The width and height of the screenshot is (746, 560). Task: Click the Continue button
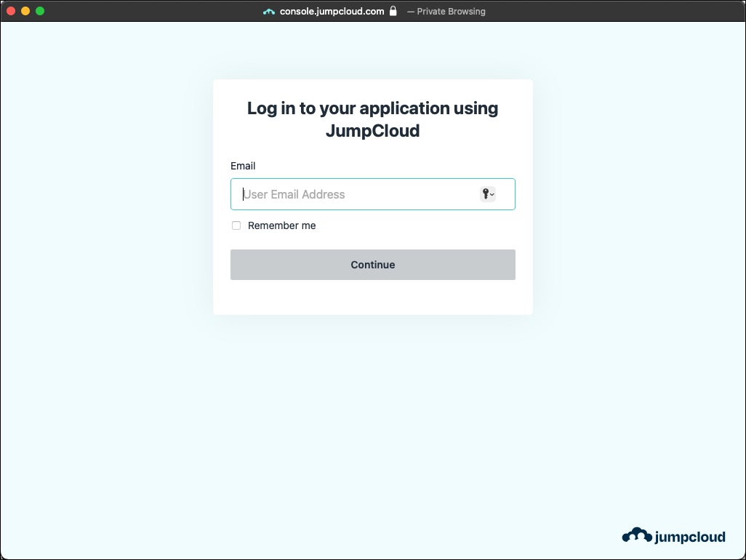point(372,265)
